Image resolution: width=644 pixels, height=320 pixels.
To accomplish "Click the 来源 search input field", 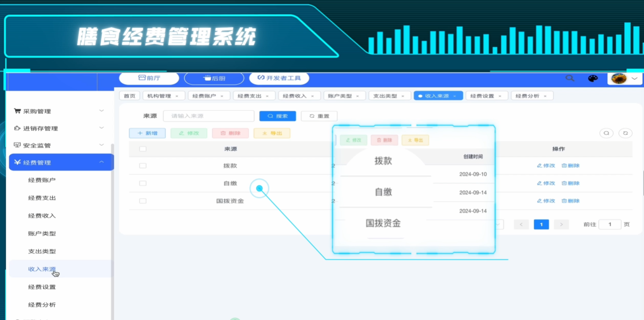I will click(x=209, y=116).
